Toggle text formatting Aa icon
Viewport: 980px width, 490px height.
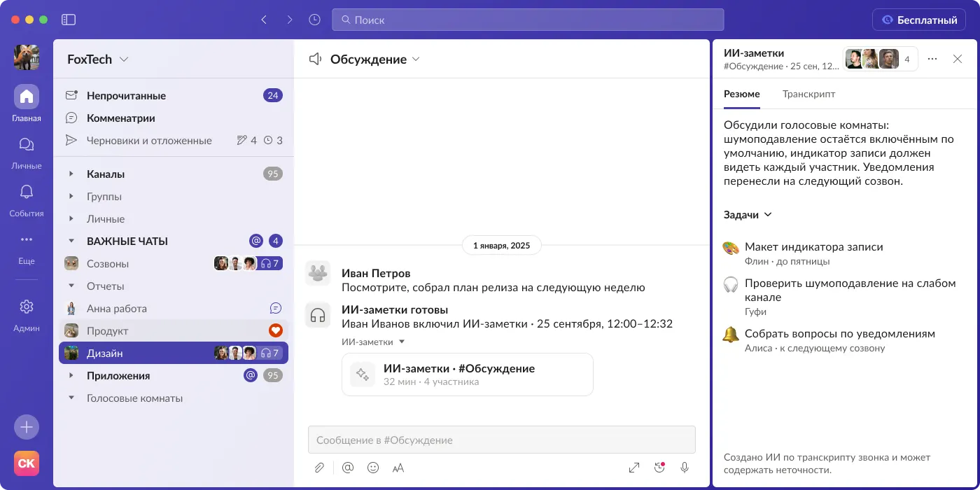point(398,468)
